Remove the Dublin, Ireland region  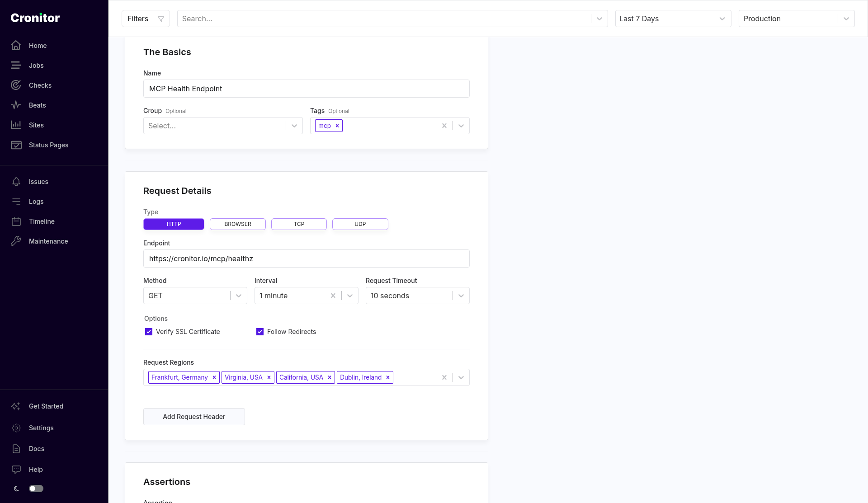(x=388, y=377)
